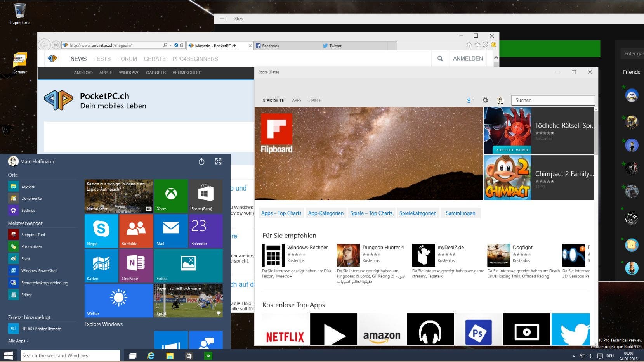Click Xbox icon on the taskbar
The image size is (644, 362).
point(208,355)
